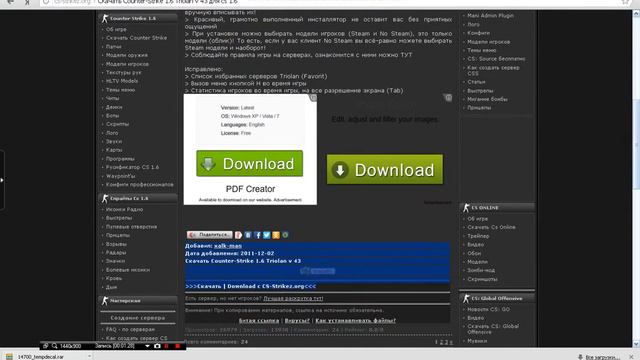Open Радары menu item
Viewport: 640px width, 360px height.
tap(116, 253)
